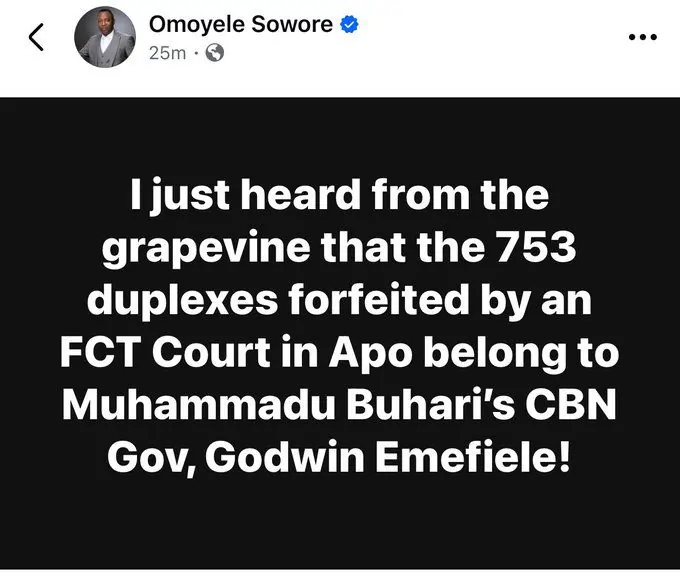Click the "Muhammadu Buhari's CBN" text line
Image resolution: width=680 pixels, height=584 pixels.
coord(339,405)
